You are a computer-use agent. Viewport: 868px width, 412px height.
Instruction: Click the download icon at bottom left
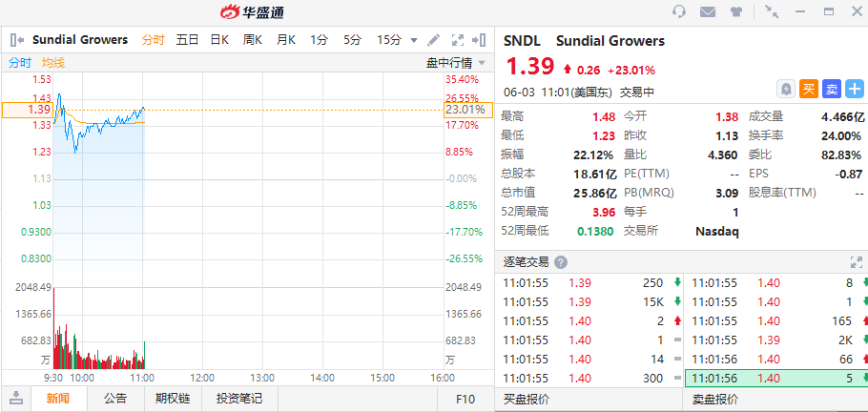point(16,398)
